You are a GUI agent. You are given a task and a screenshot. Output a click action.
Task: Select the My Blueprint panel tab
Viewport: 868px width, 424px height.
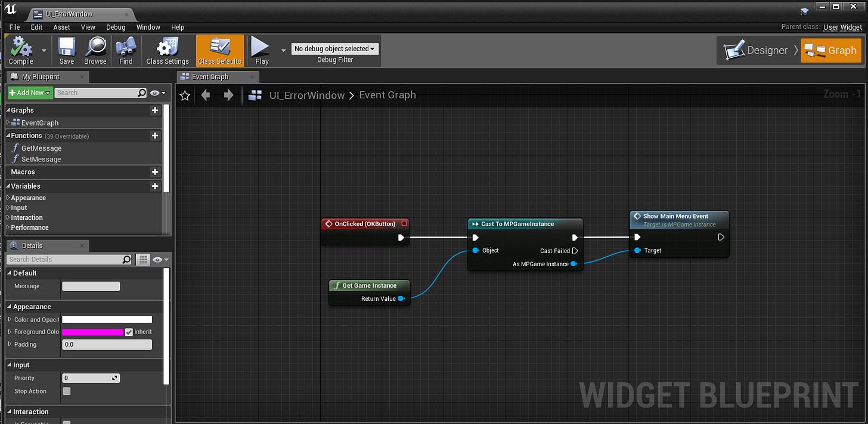(48, 77)
